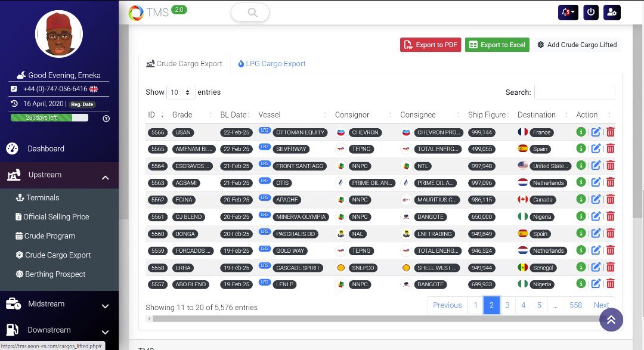Open the user settings icon
The width and height of the screenshot is (644, 350).
[x=612, y=13]
